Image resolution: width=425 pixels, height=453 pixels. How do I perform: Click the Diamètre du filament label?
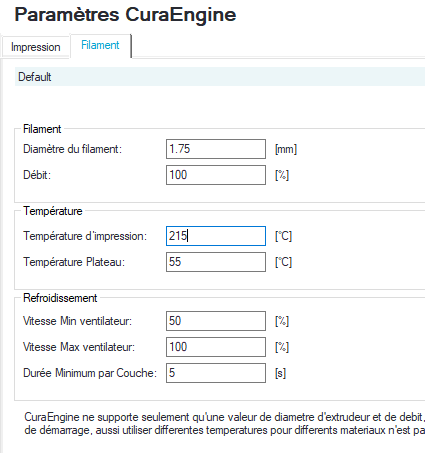73,149
